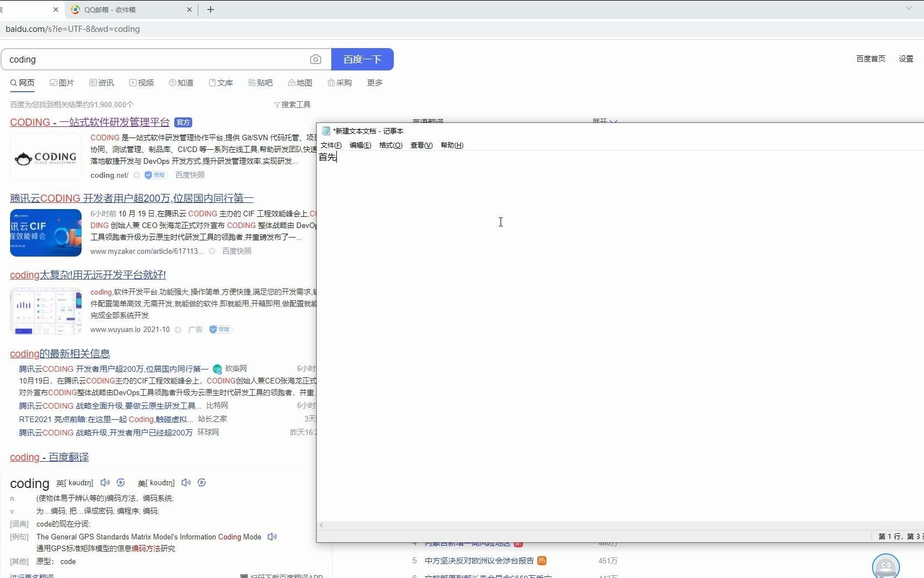
Task: Open RTE2021 亮点前瞻 news item
Action: click(106, 419)
